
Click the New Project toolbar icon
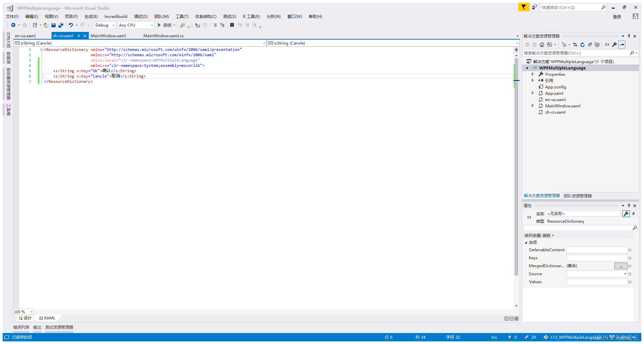(x=35, y=25)
